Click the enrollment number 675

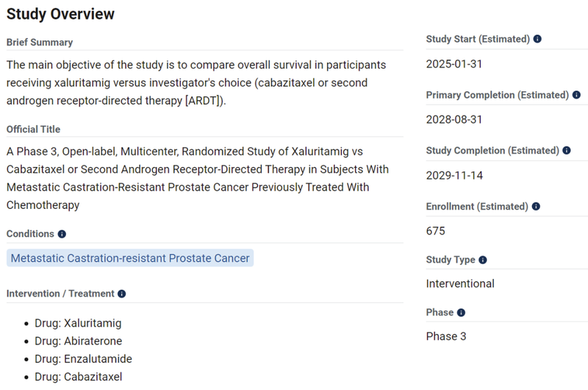click(436, 231)
